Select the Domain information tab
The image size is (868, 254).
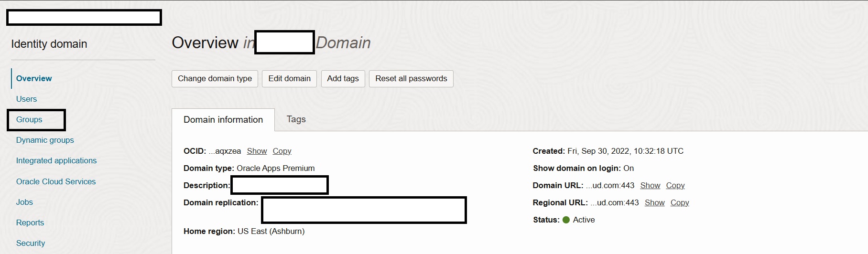tap(223, 120)
